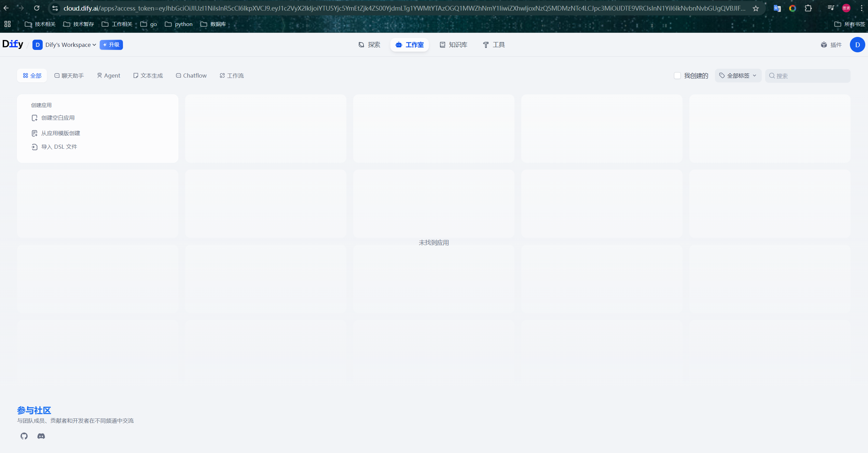
Task: Switch to the 探索 tab
Action: (369, 45)
